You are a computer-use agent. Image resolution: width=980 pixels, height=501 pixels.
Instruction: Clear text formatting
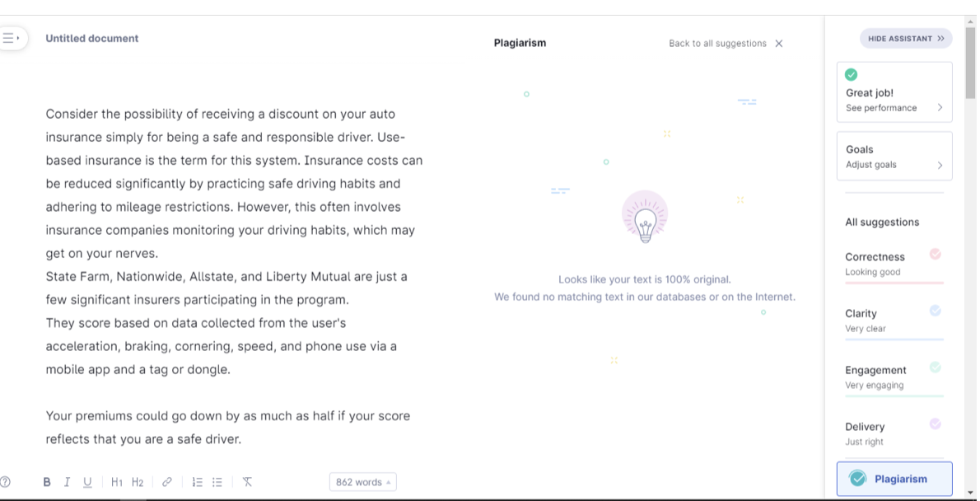[247, 482]
